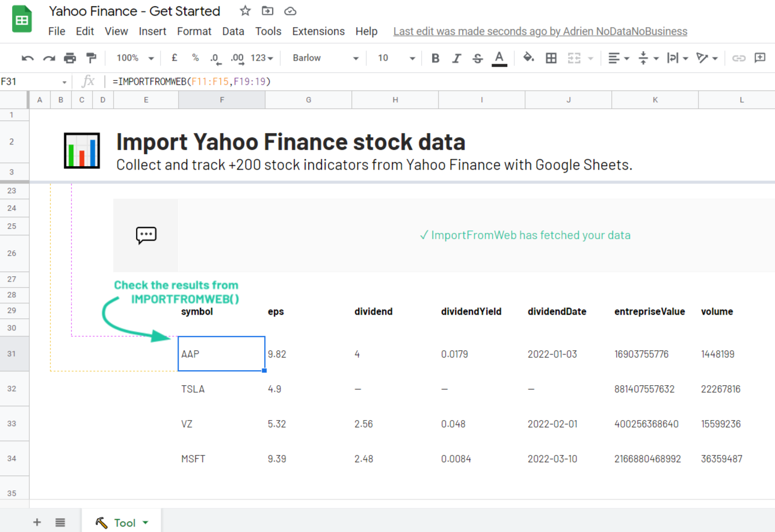The height and width of the screenshot is (532, 775).
Task: Click the formula bar with IMPORTFROMWEB
Action: [439, 81]
